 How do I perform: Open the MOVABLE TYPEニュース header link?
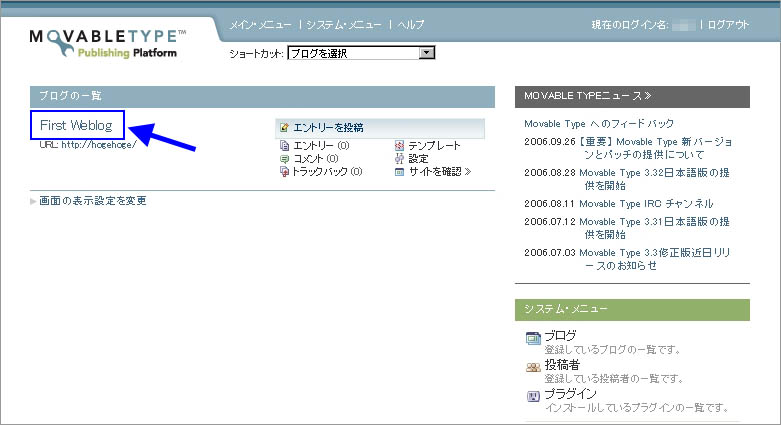pyautogui.click(x=588, y=96)
